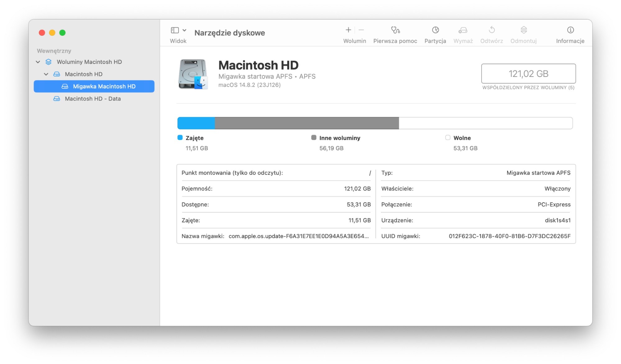Click the Właściciele value Włączony
The width and height of the screenshot is (621, 364).
(557, 189)
